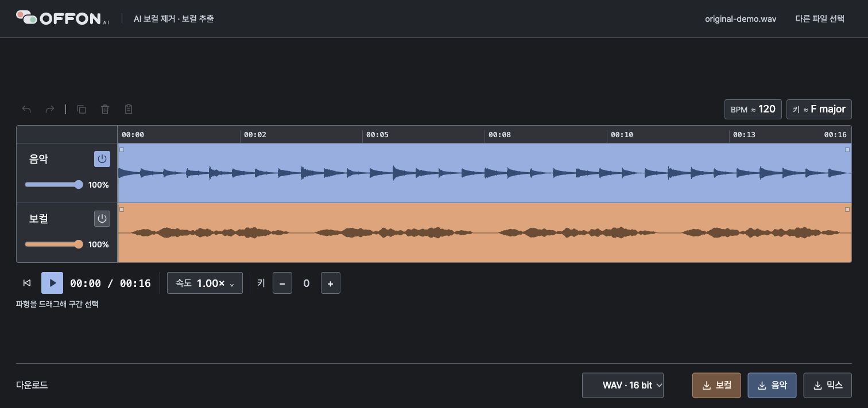The height and width of the screenshot is (408, 868).
Task: Click the copy selection icon
Action: coord(82,109)
